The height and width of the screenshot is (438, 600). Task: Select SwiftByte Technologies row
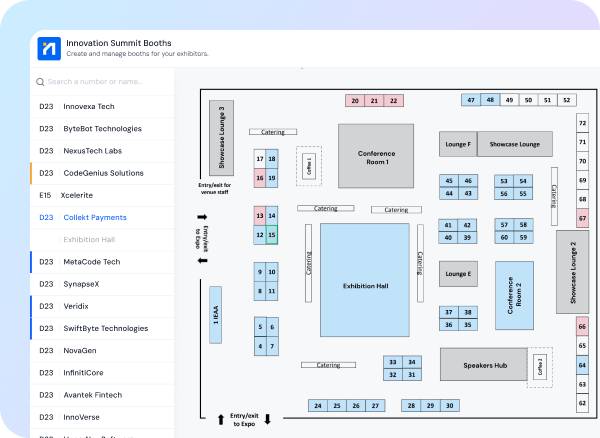click(102, 328)
